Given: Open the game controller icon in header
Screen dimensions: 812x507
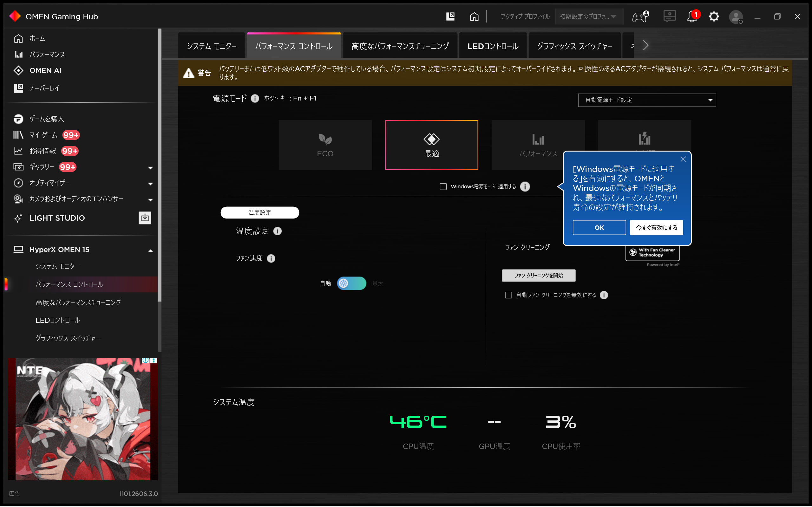Looking at the screenshot, I should click(x=640, y=16).
